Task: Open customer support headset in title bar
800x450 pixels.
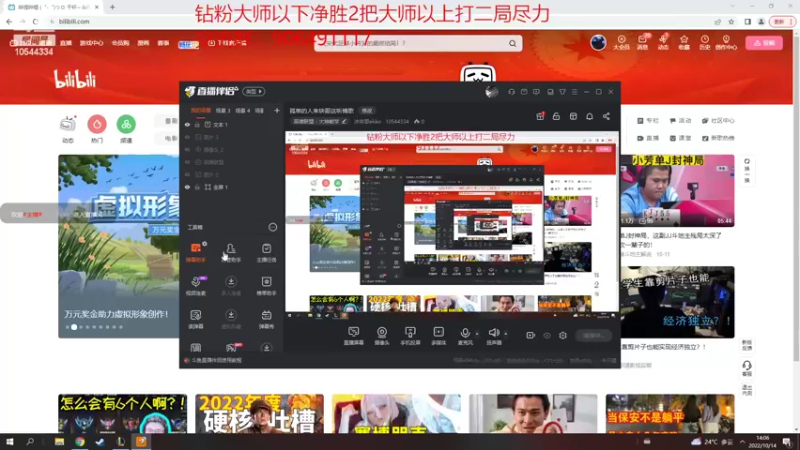Action: [511, 92]
